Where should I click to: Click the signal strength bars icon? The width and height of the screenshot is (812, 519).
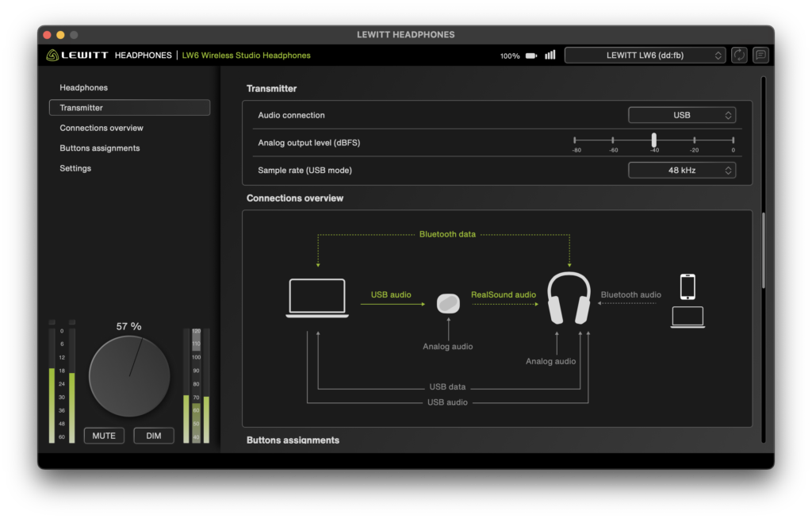[x=550, y=55]
